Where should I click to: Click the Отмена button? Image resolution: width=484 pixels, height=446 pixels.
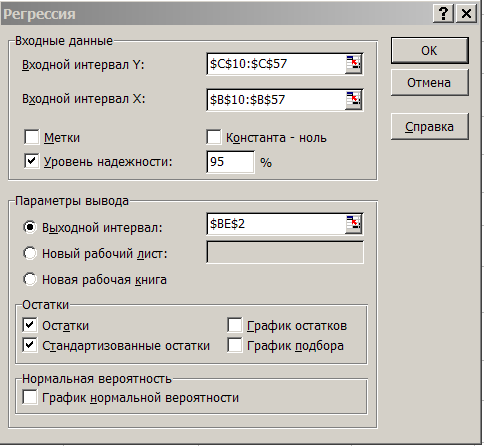tap(430, 82)
